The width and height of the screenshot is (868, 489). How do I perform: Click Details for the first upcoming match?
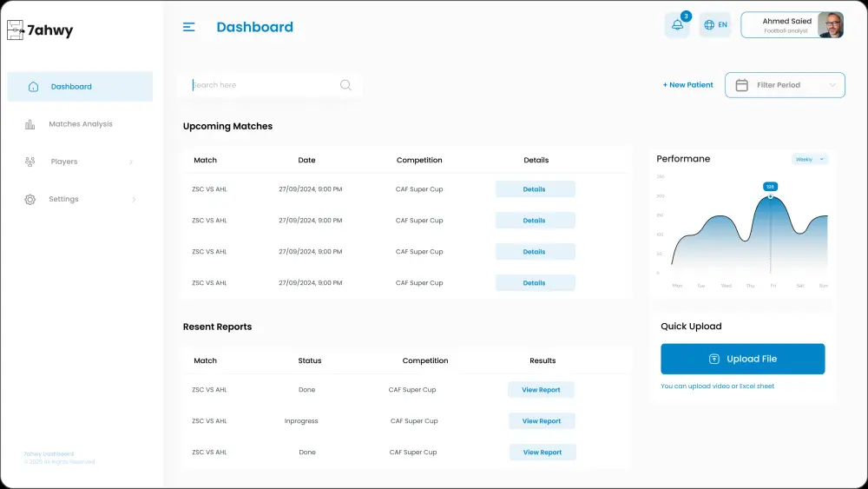click(535, 188)
